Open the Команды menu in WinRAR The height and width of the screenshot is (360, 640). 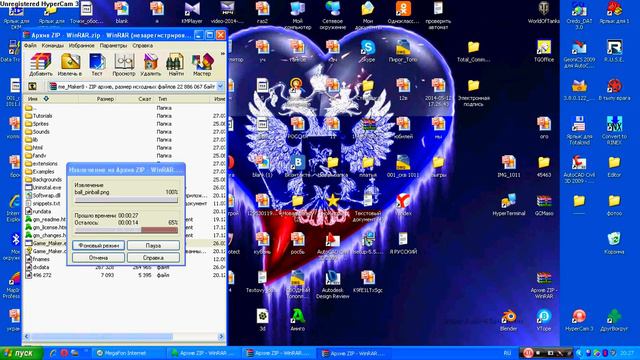pos(53,45)
